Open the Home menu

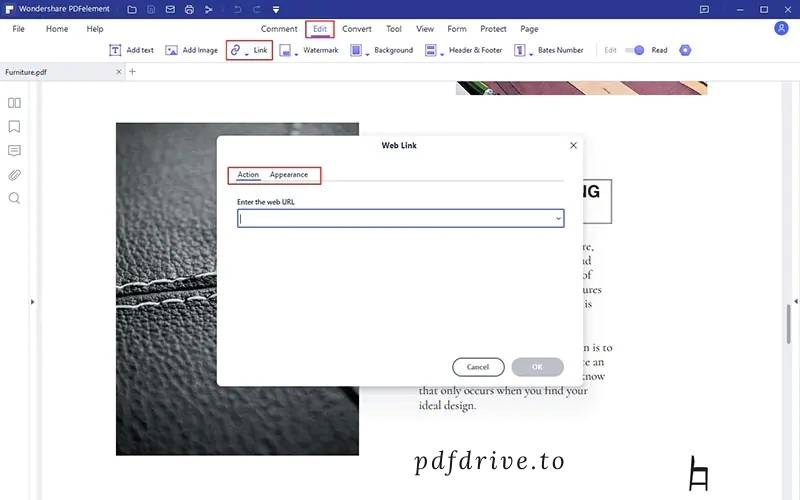[x=57, y=29]
